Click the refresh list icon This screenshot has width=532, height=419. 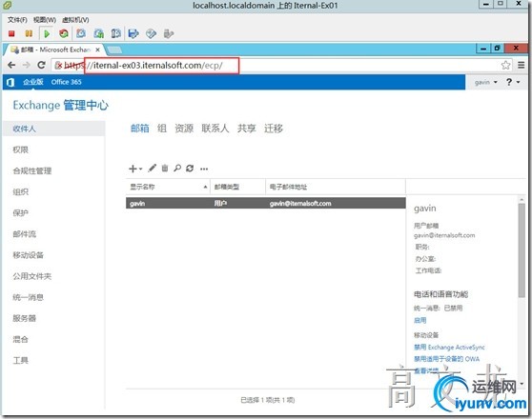[190, 168]
